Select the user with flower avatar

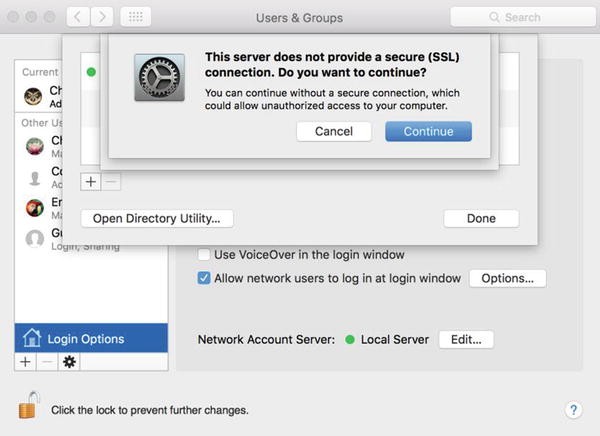[x=38, y=146]
